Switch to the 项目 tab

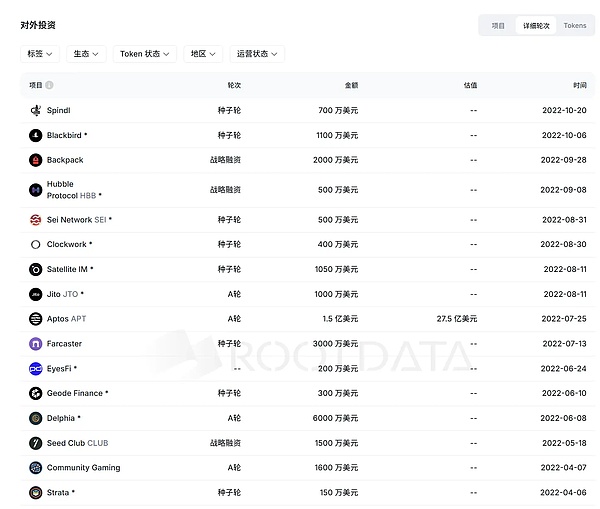498,26
